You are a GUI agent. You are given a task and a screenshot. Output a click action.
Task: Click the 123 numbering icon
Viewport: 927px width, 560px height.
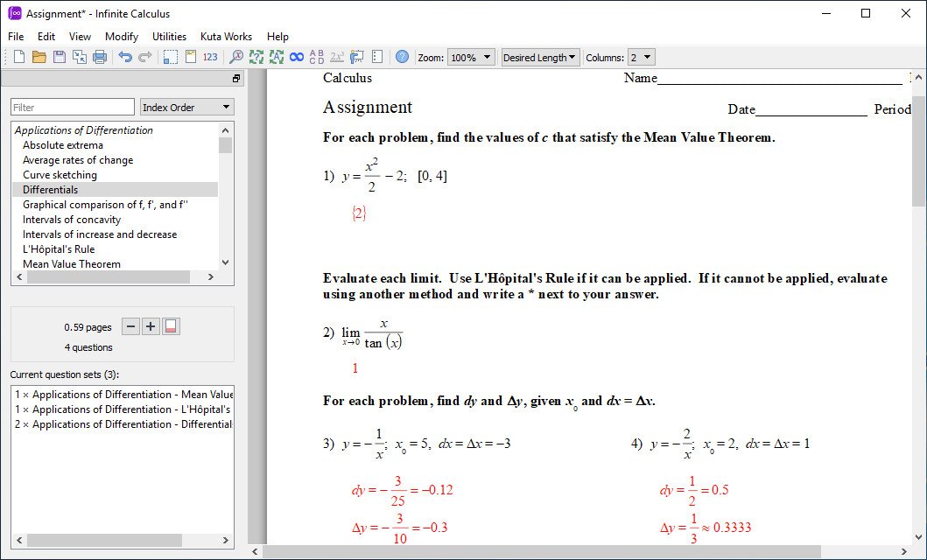click(x=210, y=57)
